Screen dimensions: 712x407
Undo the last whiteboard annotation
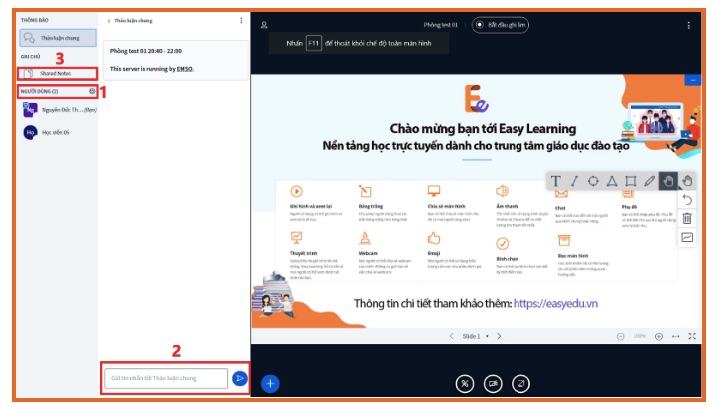point(687,200)
